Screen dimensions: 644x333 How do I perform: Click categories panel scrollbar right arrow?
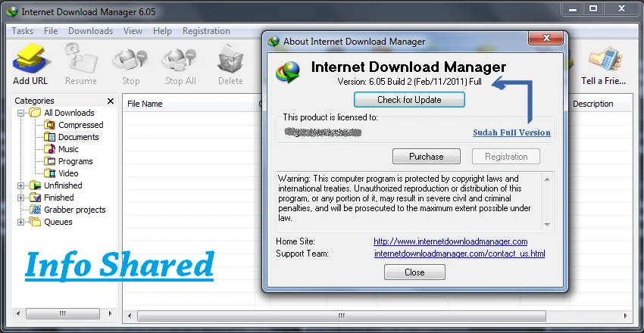110,314
